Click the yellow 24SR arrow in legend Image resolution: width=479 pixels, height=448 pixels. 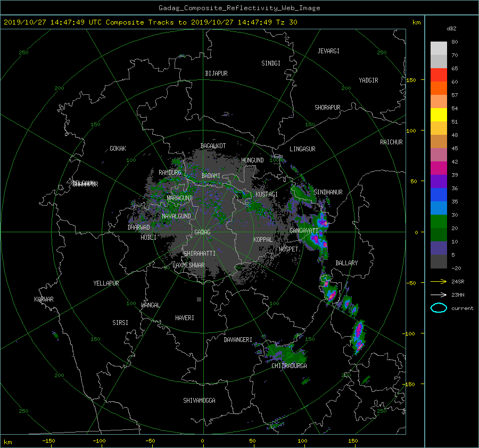point(439,282)
